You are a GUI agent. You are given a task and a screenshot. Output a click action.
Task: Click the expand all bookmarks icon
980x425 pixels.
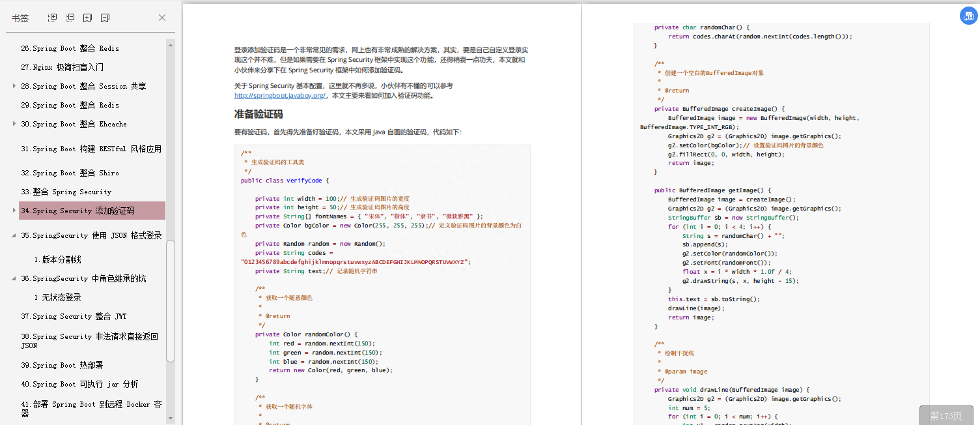(x=52, y=18)
